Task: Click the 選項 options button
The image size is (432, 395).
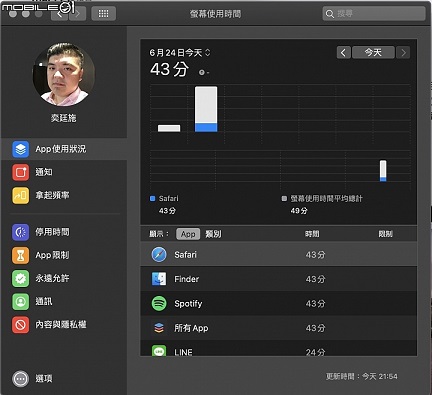Action: 32,379
